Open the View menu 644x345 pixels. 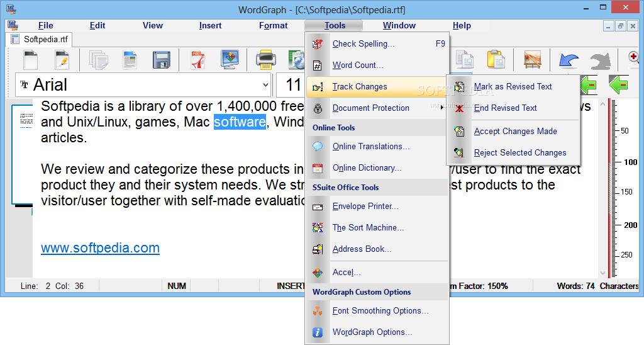(153, 25)
